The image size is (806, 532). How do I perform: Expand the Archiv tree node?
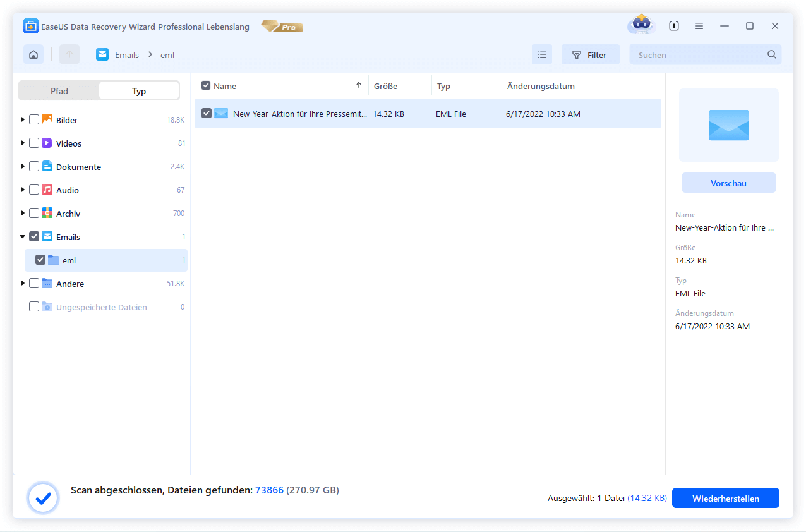[x=23, y=213]
